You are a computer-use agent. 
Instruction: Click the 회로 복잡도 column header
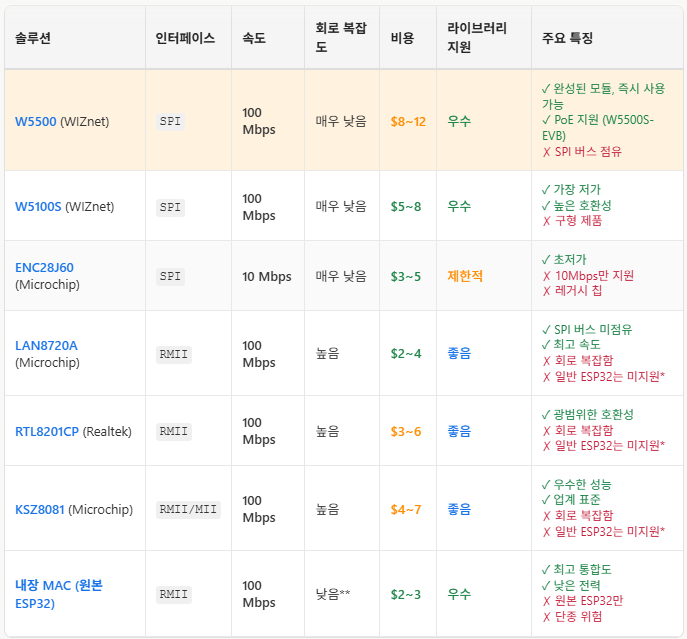pyautogui.click(x=341, y=37)
